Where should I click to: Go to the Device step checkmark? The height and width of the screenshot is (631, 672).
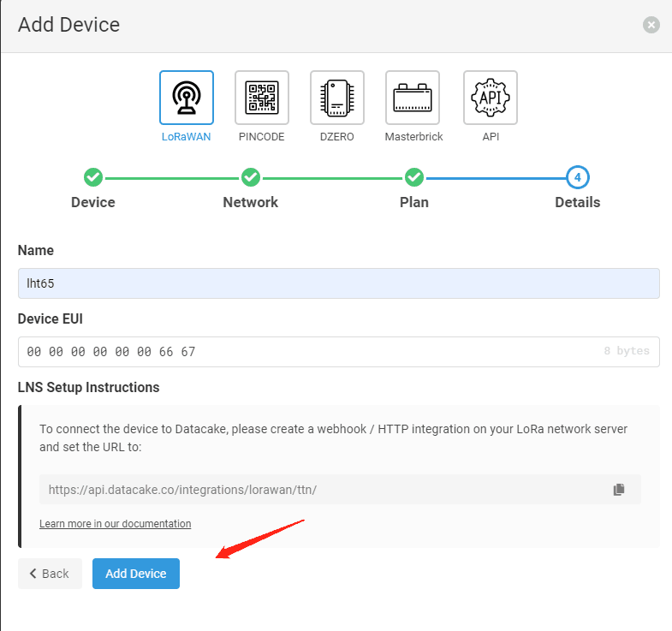tap(93, 177)
